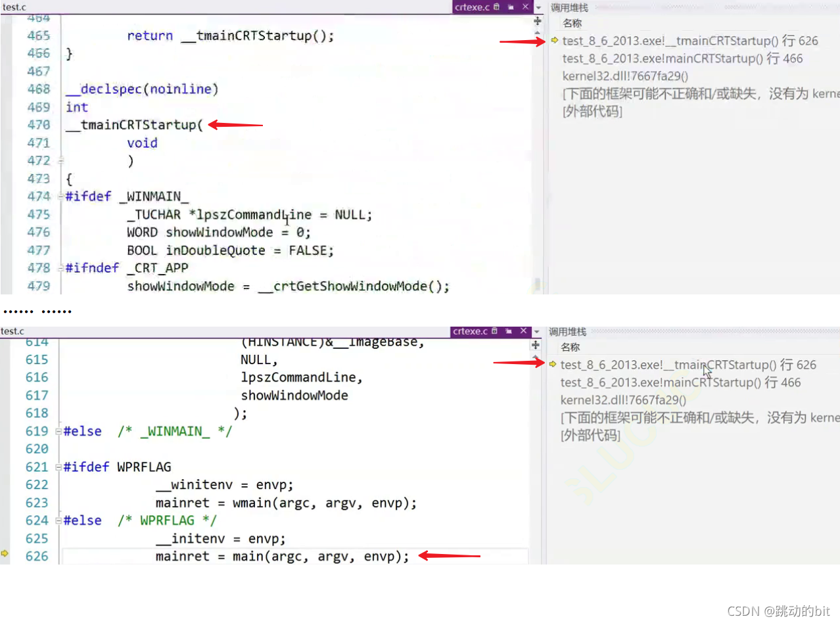Click __winitenv = envp on line 622
Screen dimensions: 840x623
coord(224,485)
